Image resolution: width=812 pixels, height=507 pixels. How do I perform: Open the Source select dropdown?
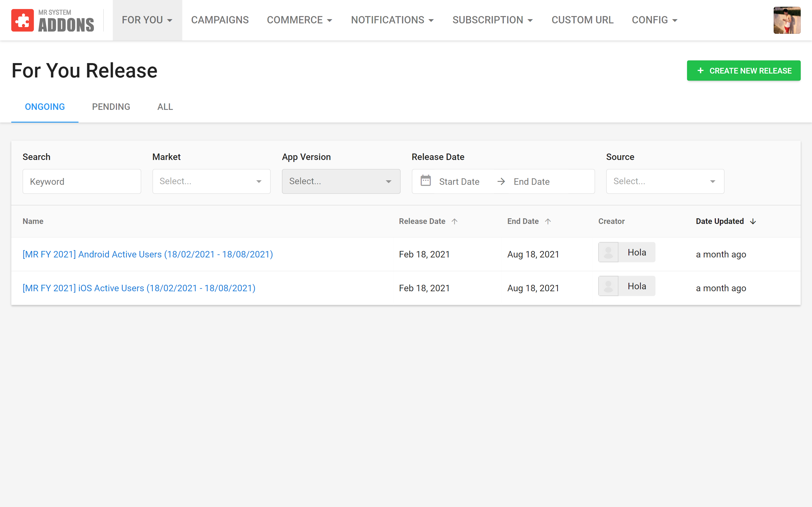665,181
